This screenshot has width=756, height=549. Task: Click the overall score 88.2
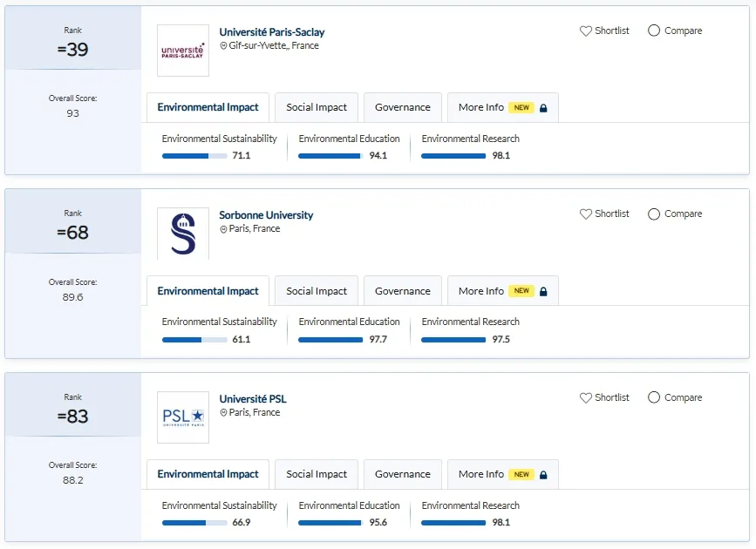click(72, 480)
